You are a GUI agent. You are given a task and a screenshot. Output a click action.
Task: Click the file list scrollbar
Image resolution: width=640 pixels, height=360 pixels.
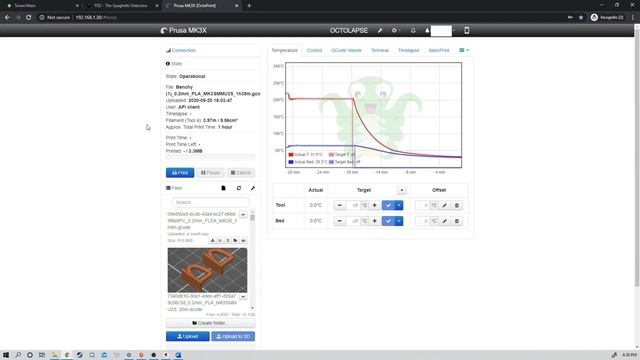pyautogui.click(x=252, y=218)
